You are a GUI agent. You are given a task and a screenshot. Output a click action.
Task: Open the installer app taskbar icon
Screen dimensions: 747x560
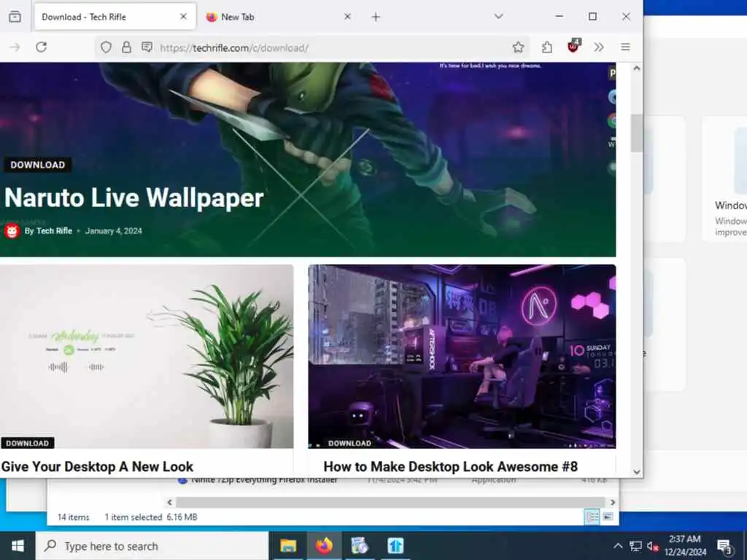360,545
